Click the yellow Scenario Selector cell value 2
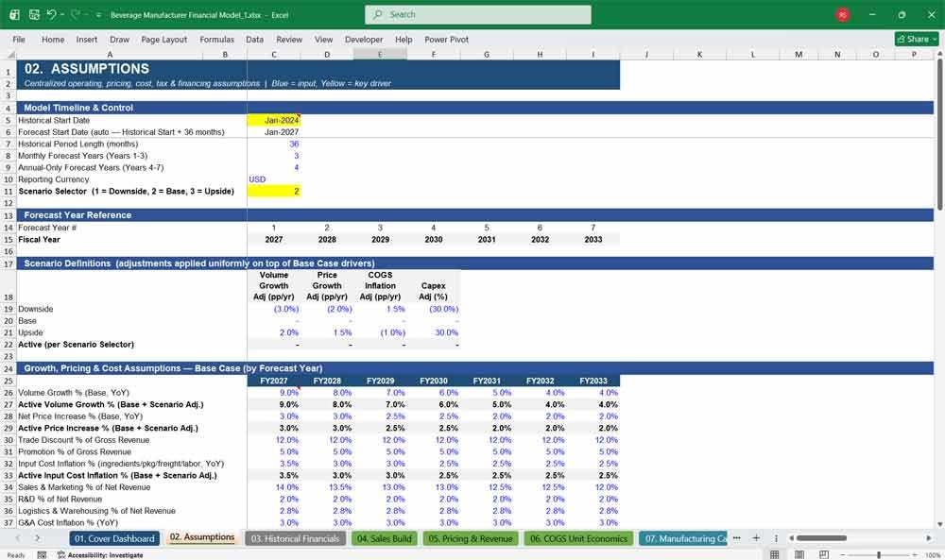Screen dimensions: 945x560 [274, 192]
